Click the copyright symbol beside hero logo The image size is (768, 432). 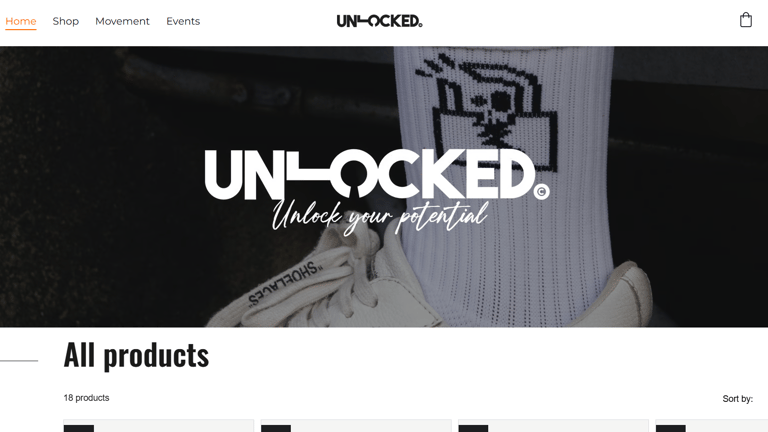pyautogui.click(x=542, y=192)
